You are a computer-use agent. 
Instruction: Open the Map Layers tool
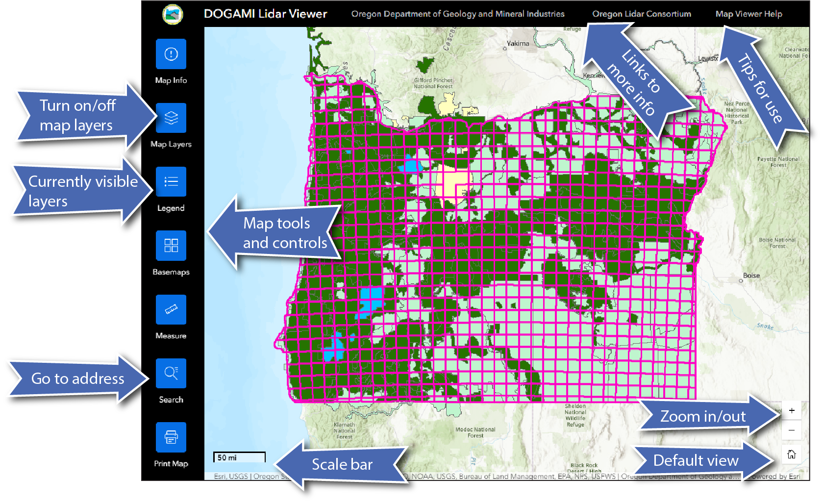click(171, 118)
